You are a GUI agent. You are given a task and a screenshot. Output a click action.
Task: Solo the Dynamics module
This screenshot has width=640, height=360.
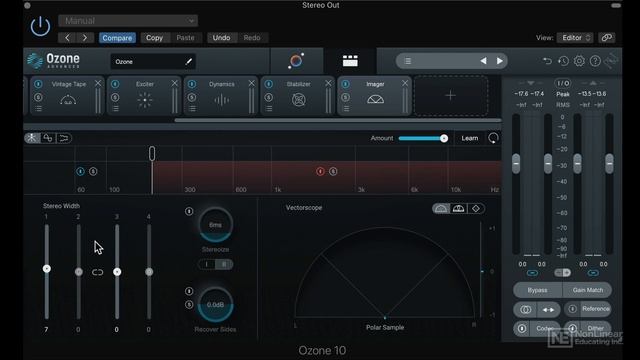pyautogui.click(x=192, y=98)
